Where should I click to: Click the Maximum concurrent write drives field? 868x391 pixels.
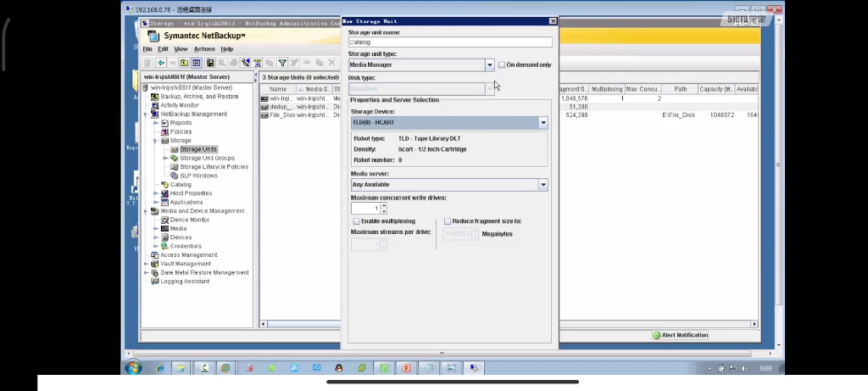(366, 209)
